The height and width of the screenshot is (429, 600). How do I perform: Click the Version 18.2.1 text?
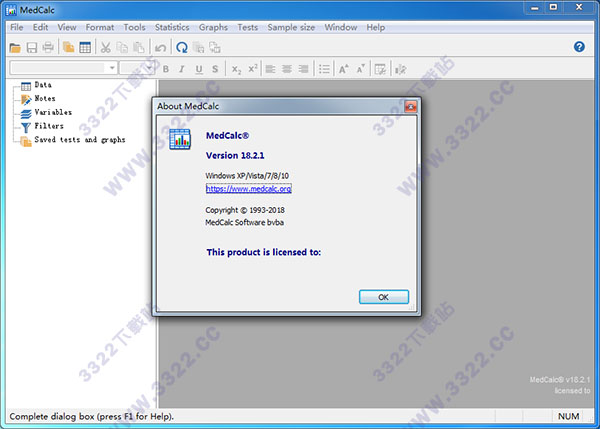pyautogui.click(x=235, y=155)
